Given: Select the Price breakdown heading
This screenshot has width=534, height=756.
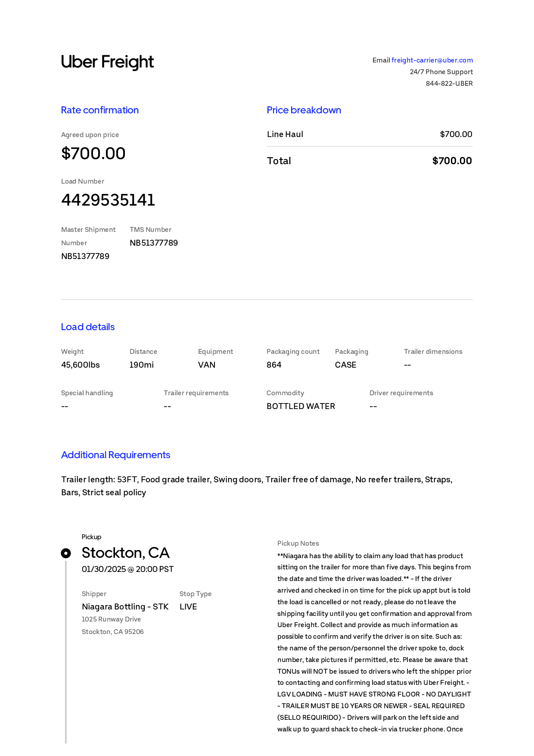Looking at the screenshot, I should coord(304,110).
